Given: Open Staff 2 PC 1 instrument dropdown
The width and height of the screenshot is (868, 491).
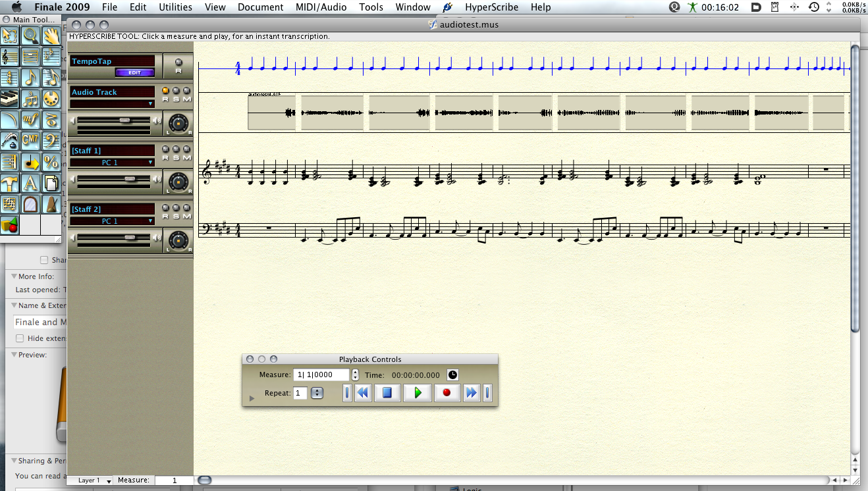Looking at the screenshot, I should 113,221.
